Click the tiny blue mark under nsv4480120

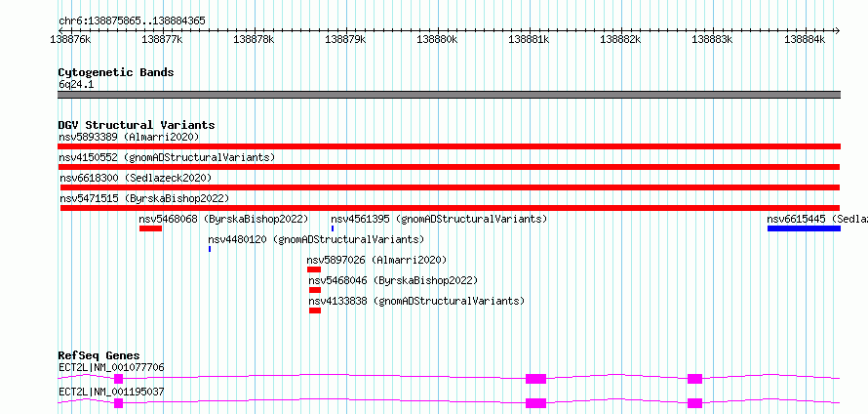click(x=210, y=249)
